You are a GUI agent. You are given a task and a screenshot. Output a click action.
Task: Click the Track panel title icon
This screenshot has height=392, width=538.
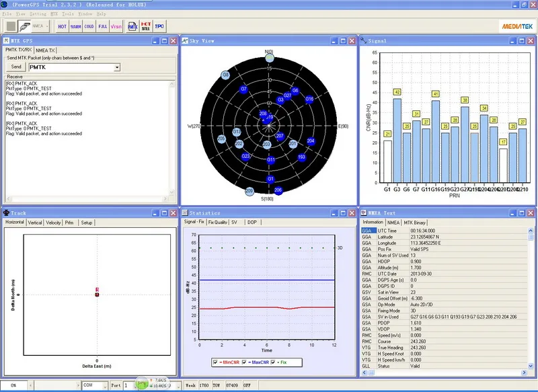[6, 212]
